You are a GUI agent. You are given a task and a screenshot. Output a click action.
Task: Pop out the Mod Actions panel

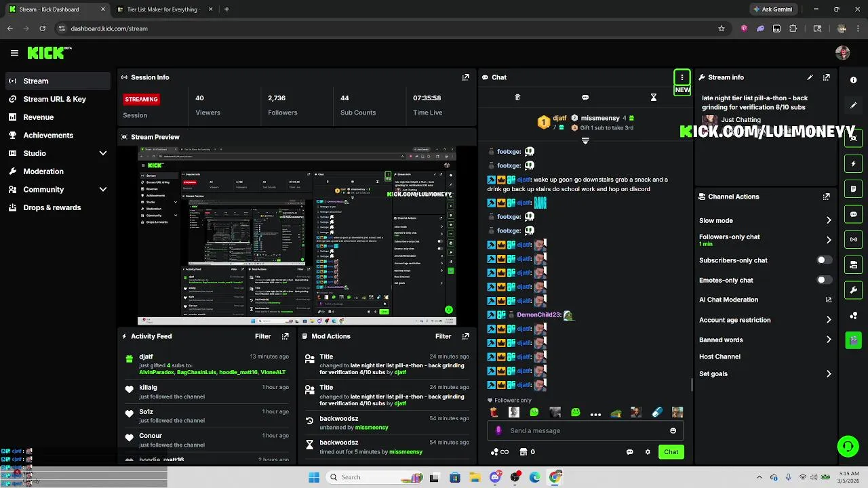(465, 336)
